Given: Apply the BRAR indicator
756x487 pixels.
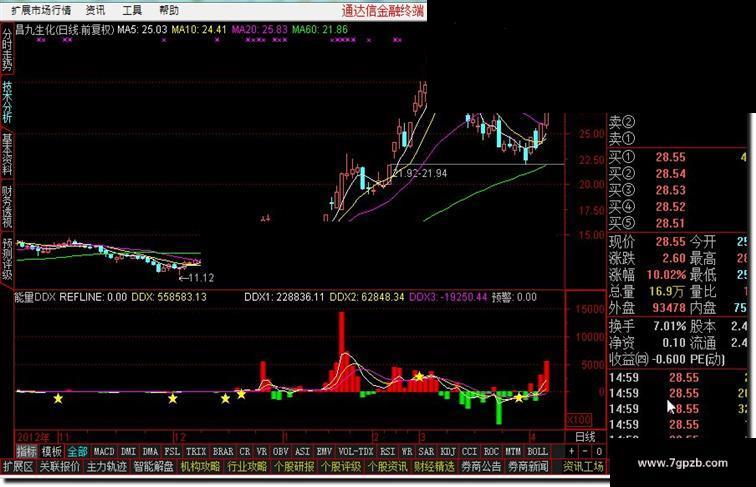Looking at the screenshot, I should pos(223,452).
